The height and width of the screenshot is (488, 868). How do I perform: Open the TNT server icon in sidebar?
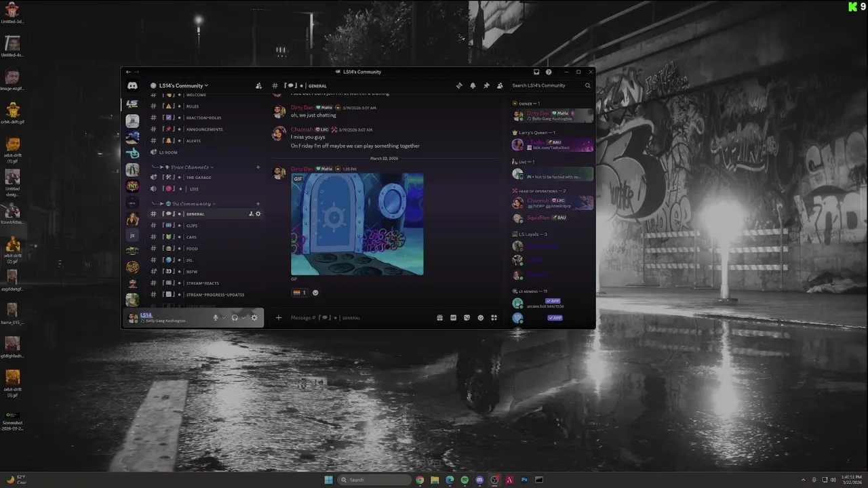point(132,186)
